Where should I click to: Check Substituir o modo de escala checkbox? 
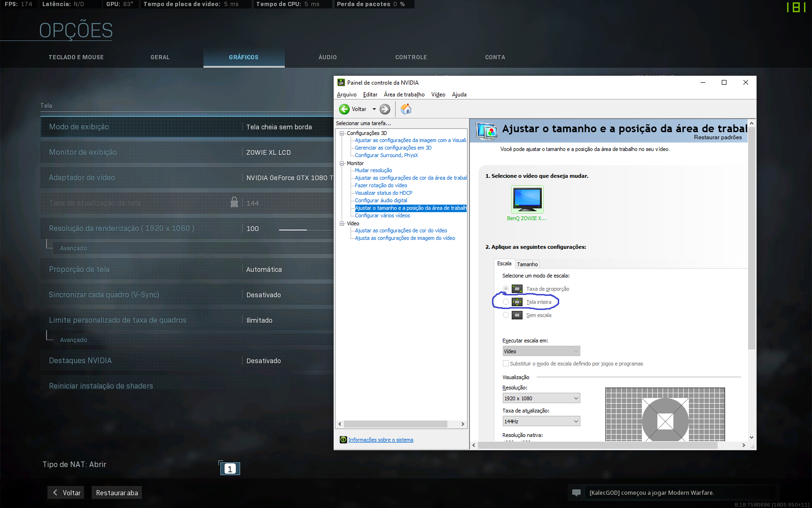point(506,364)
